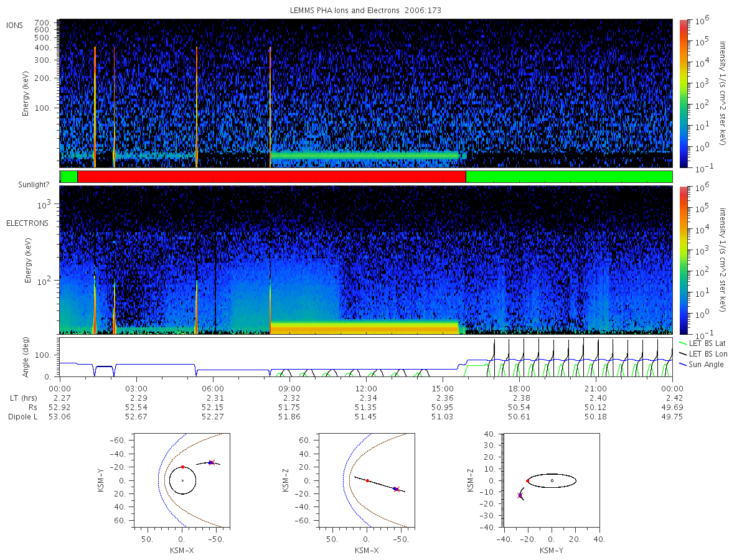
Task: Click the Dipole L row label
Action: 22,417
